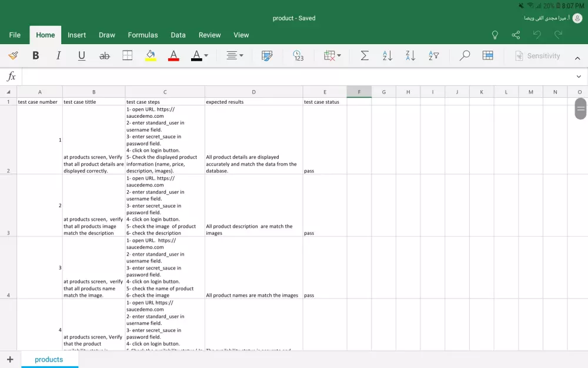
Task: Toggle bold formatting
Action: point(36,55)
